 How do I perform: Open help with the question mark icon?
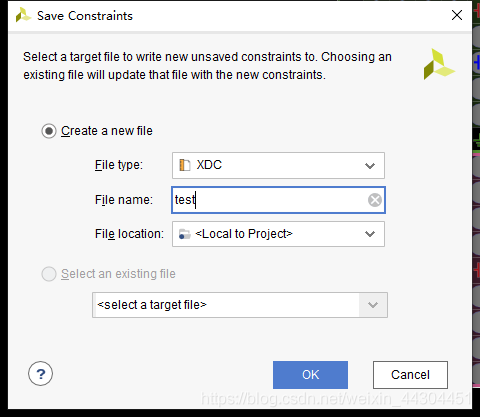click(40, 374)
